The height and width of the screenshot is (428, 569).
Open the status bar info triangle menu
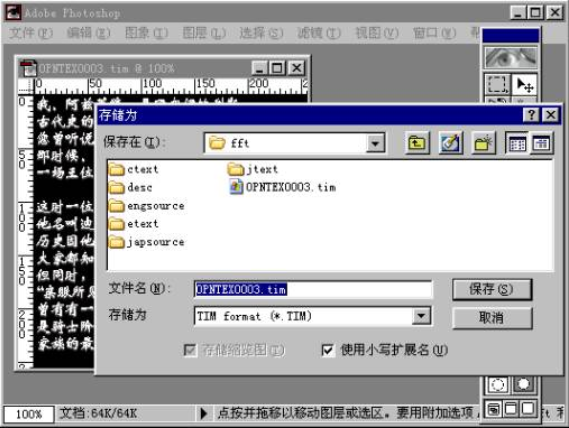204,413
